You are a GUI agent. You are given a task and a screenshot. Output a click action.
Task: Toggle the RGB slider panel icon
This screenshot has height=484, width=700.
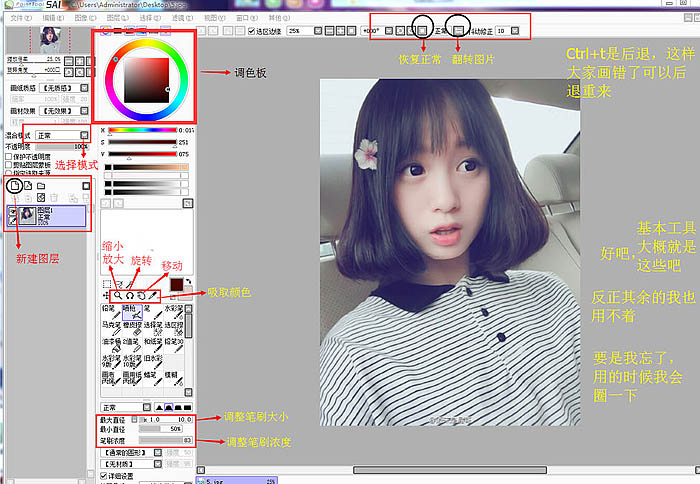[118, 30]
